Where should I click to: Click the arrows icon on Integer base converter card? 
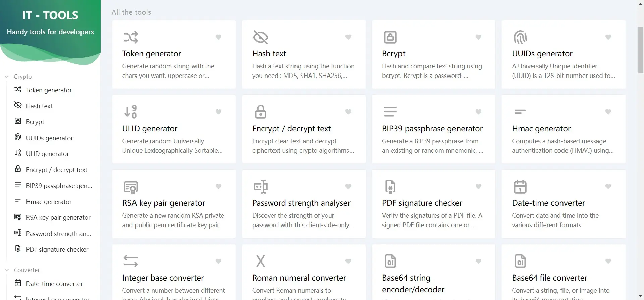point(130,261)
